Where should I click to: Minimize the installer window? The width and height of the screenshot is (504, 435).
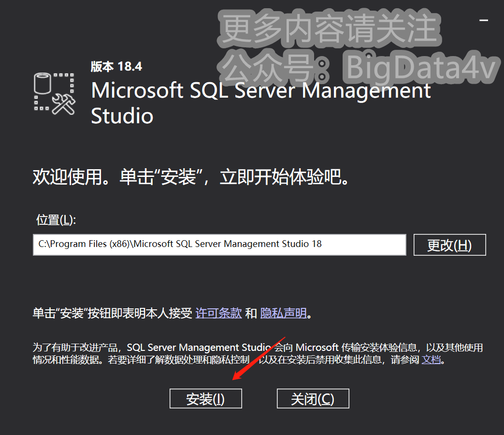click(x=483, y=20)
